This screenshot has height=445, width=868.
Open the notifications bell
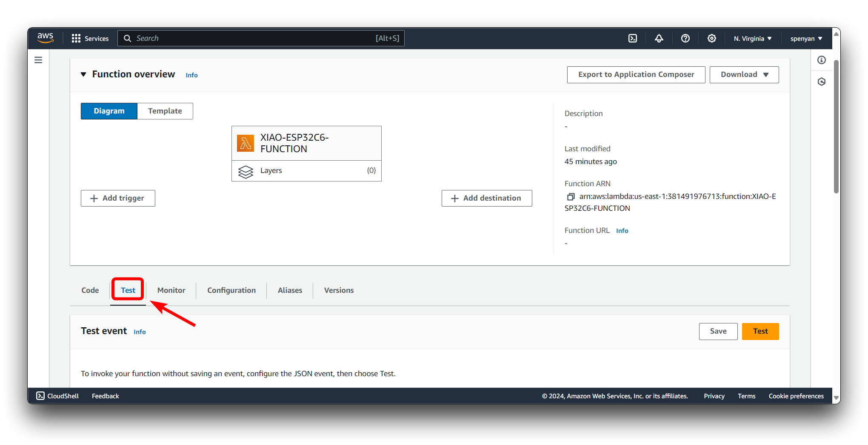pyautogui.click(x=659, y=38)
